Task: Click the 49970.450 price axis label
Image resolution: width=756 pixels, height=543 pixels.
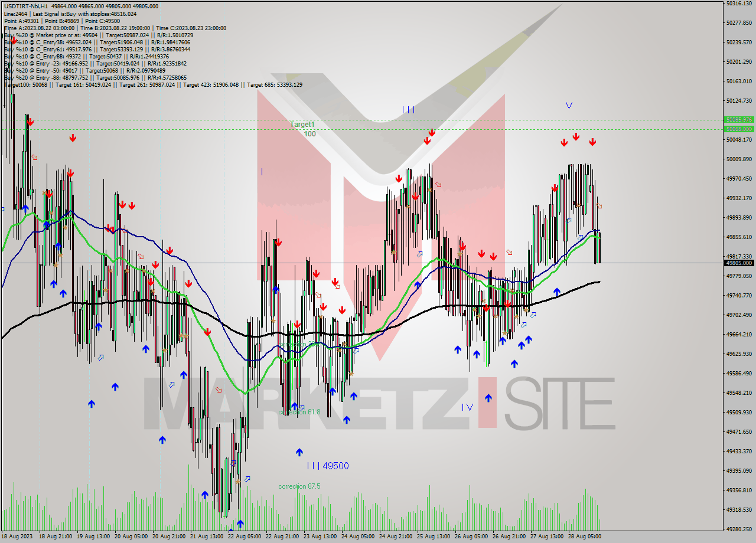Action: pos(739,178)
